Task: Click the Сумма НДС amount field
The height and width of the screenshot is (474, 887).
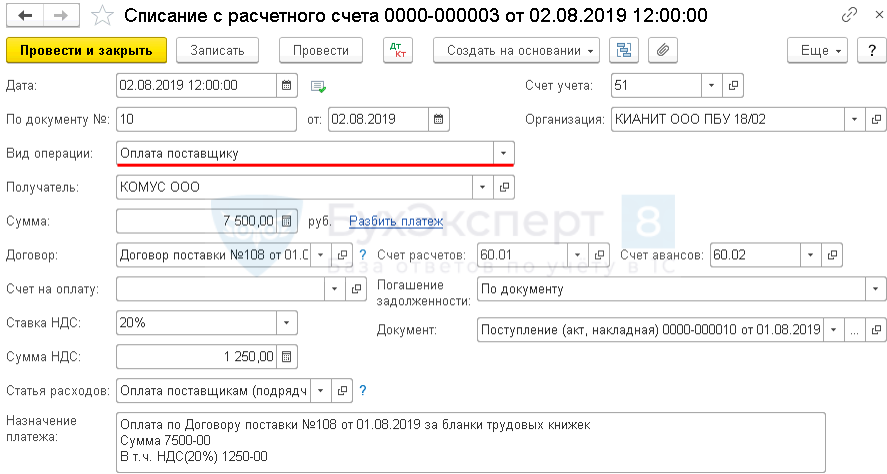Action: pos(196,357)
